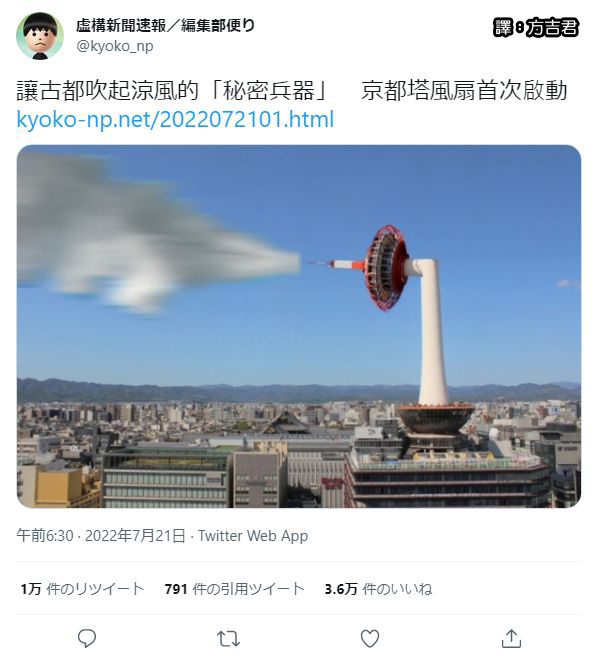View the 791 件の引用ツイート list

pyautogui.click(x=234, y=589)
